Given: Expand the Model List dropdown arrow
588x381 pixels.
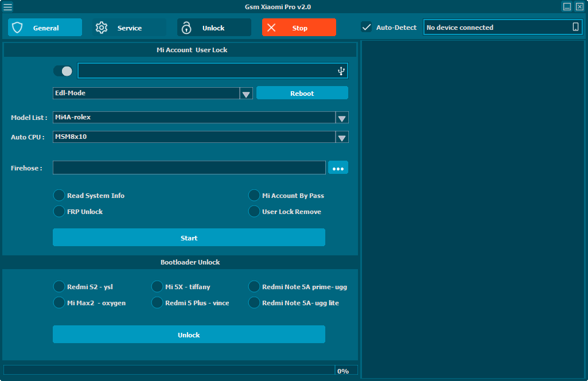Looking at the screenshot, I should coord(342,118).
